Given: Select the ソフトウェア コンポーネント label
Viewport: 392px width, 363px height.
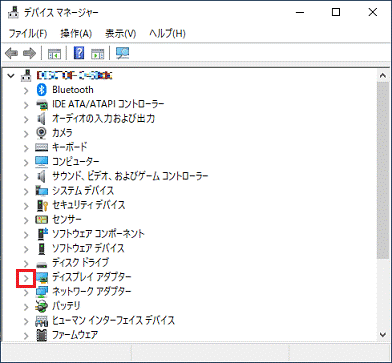Looking at the screenshot, I should pos(98,234).
